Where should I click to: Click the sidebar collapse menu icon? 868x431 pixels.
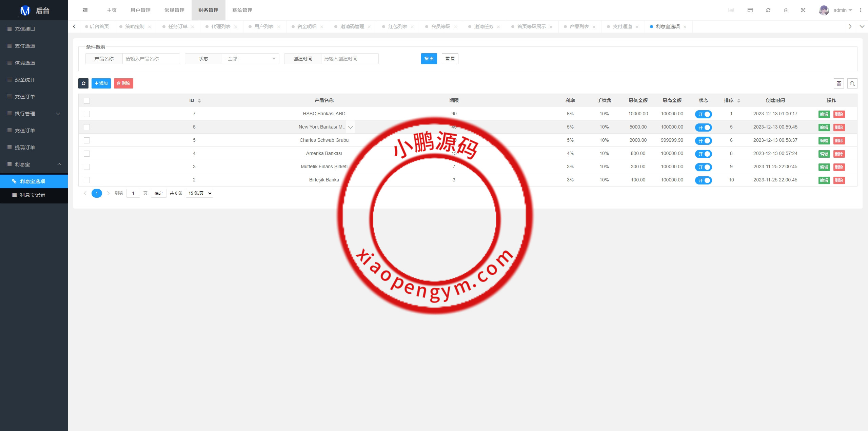pos(85,10)
